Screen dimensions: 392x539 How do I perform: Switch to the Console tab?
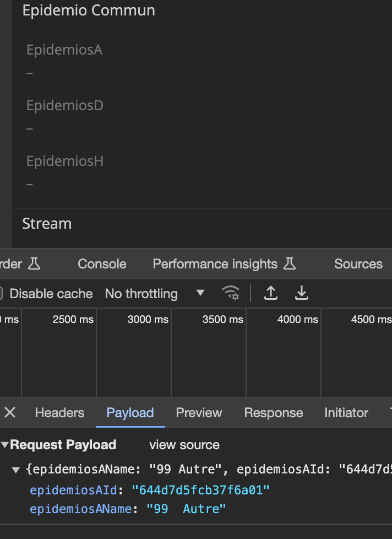coord(102,264)
